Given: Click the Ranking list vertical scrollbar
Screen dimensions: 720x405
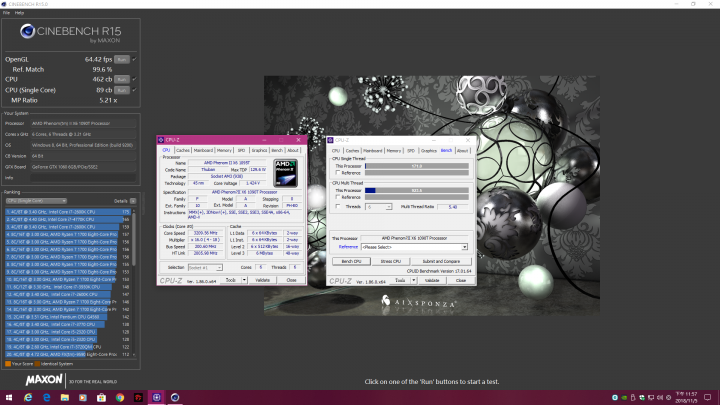Looking at the screenshot, I should click(x=134, y=239).
